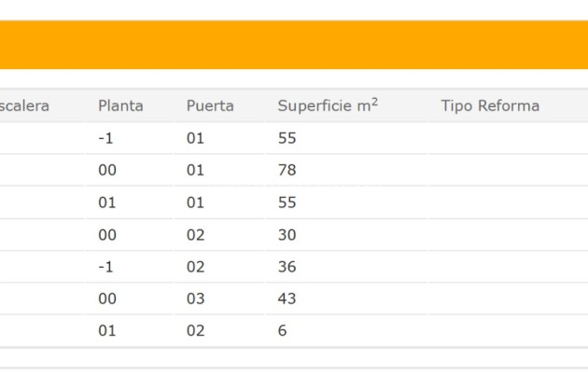Select the Superficie cell showing 6
The width and height of the screenshot is (588, 375).
pyautogui.click(x=283, y=330)
